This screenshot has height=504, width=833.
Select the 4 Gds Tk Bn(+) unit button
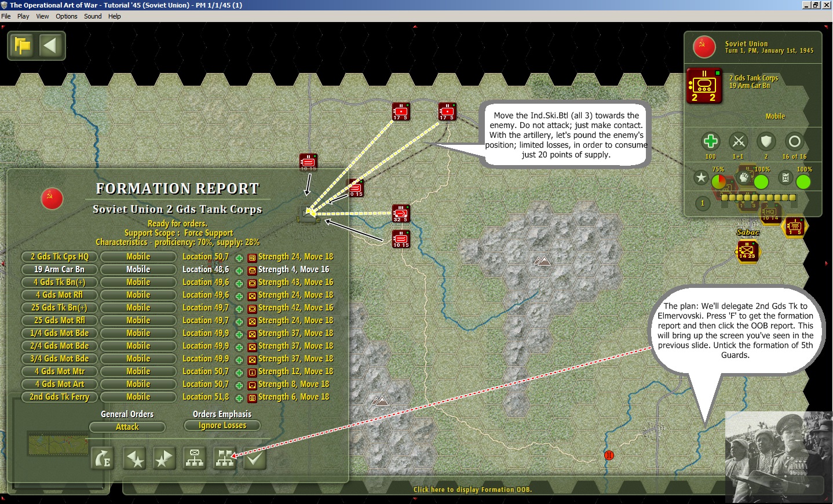click(60, 282)
